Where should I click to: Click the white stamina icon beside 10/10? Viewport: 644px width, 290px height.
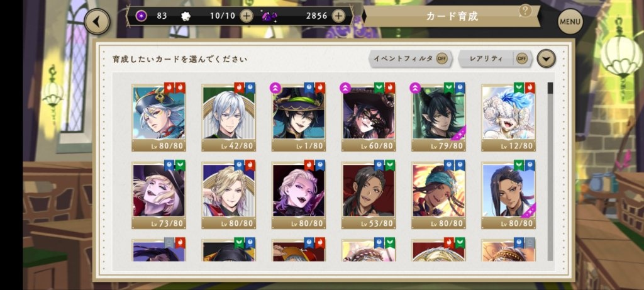(186, 16)
